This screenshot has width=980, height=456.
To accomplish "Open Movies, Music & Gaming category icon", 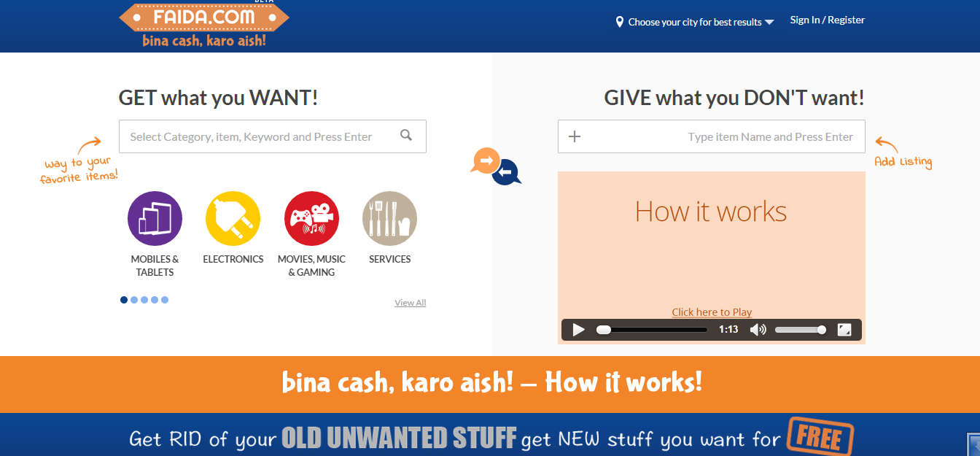I will [x=311, y=218].
